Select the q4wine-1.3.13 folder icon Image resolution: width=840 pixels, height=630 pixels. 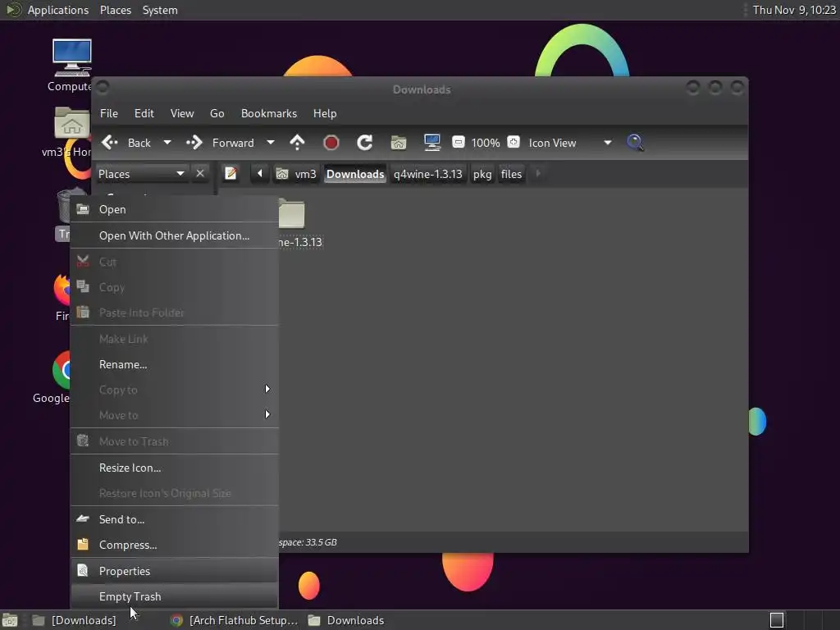point(292,213)
